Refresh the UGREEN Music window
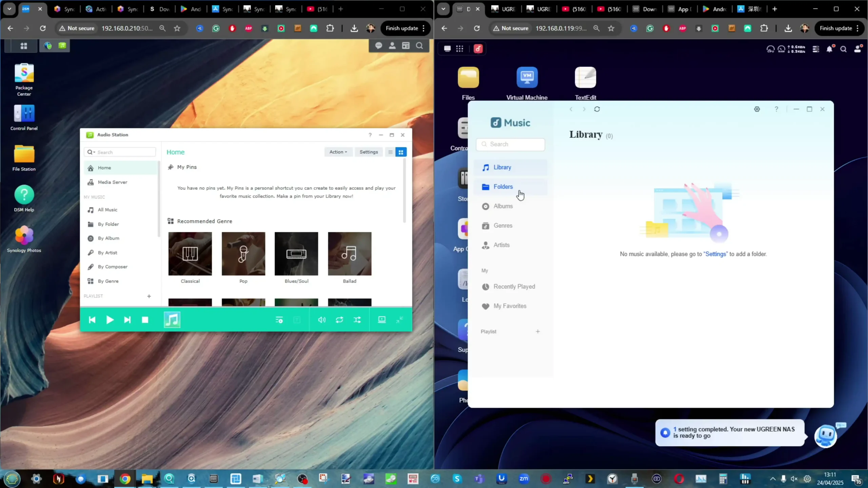The height and width of the screenshot is (488, 868). (597, 109)
